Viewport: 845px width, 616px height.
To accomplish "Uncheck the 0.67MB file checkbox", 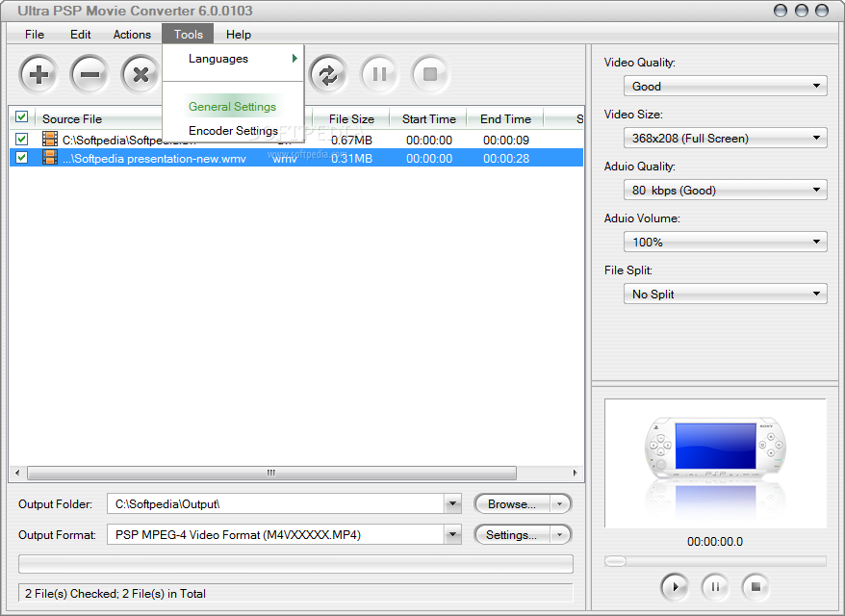I will click(21, 139).
